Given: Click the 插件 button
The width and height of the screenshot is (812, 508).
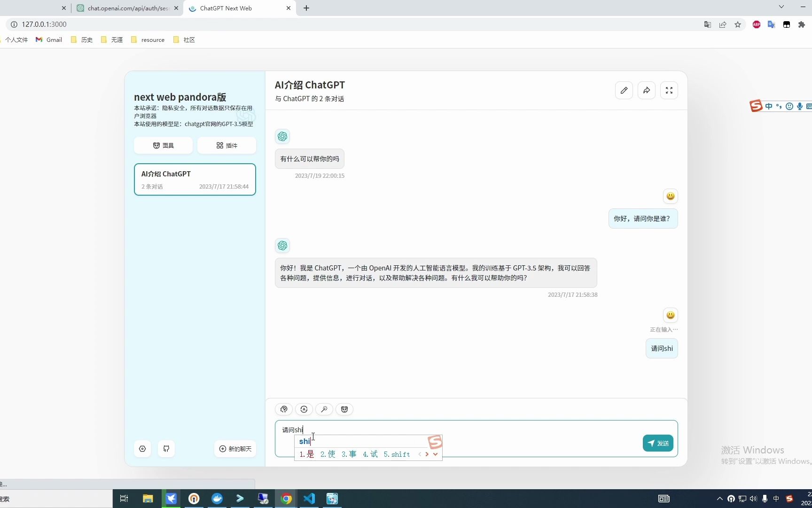Looking at the screenshot, I should point(226,145).
